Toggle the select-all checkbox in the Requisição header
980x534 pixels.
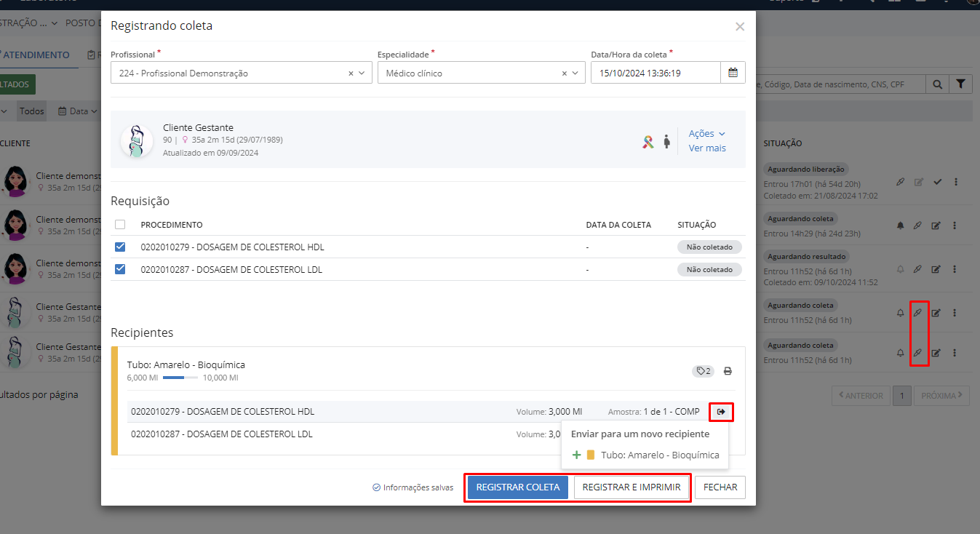coord(120,225)
